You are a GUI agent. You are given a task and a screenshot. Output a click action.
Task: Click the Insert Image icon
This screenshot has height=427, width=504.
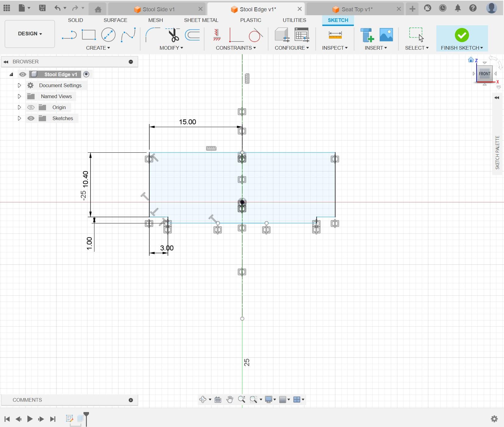pyautogui.click(x=386, y=35)
